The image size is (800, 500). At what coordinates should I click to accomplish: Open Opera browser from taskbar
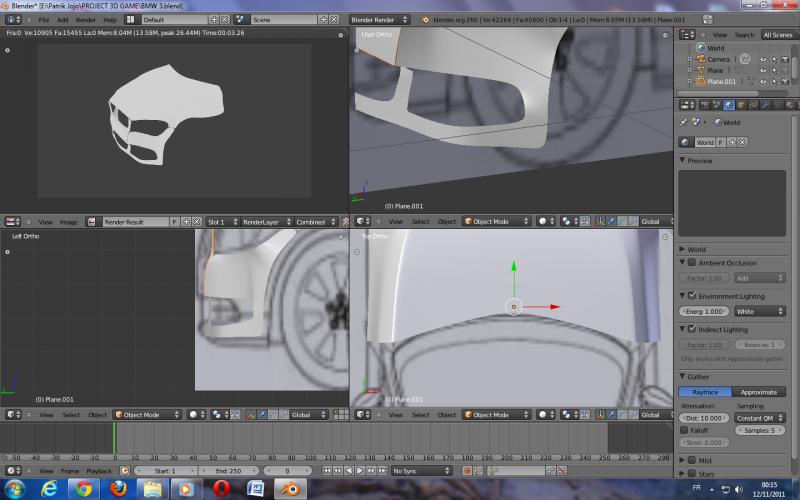221,489
